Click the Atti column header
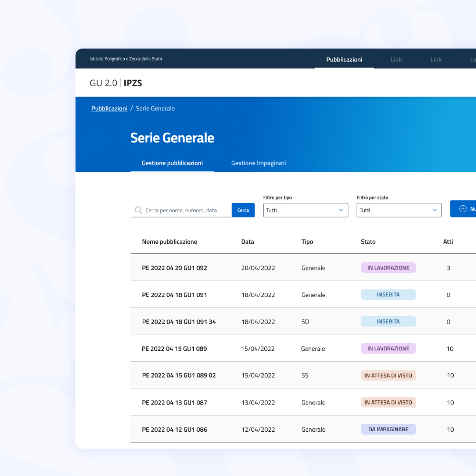The width and height of the screenshot is (476, 476). tap(448, 242)
